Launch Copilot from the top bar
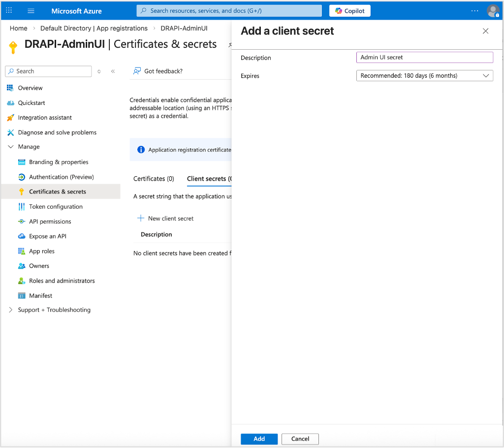Image resolution: width=504 pixels, height=448 pixels. coord(349,10)
